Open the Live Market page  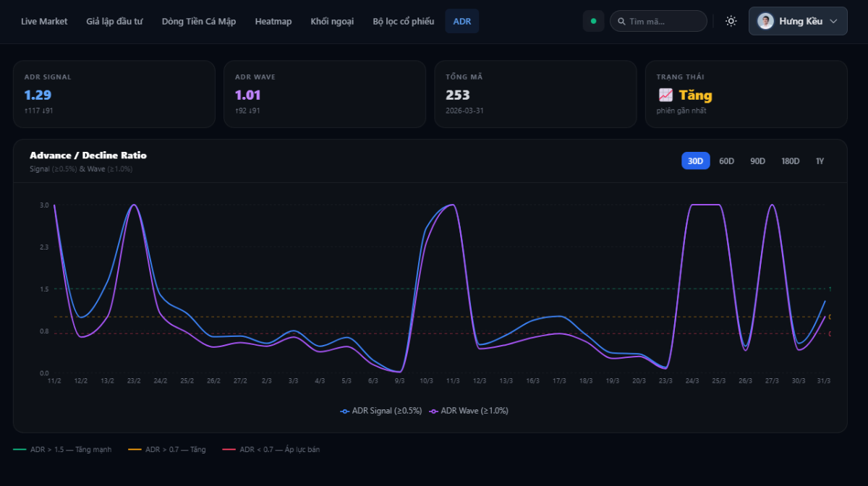pos(44,21)
